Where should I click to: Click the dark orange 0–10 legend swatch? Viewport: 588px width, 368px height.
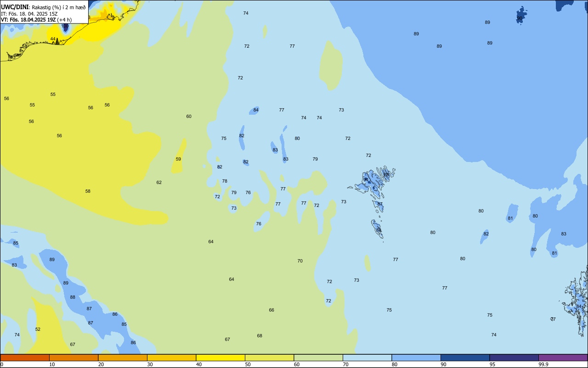pos(25,357)
